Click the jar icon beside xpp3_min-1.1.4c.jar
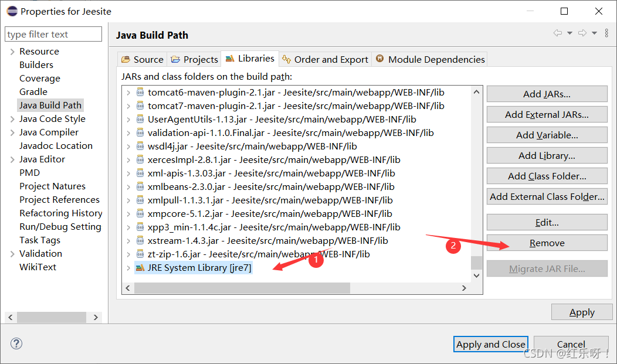This screenshot has height=364, width=617. [x=140, y=227]
